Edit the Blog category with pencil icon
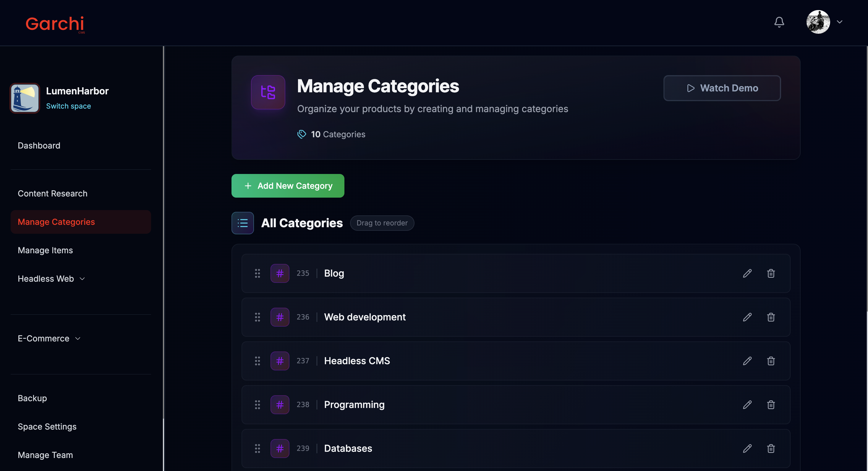868x471 pixels. tap(747, 273)
